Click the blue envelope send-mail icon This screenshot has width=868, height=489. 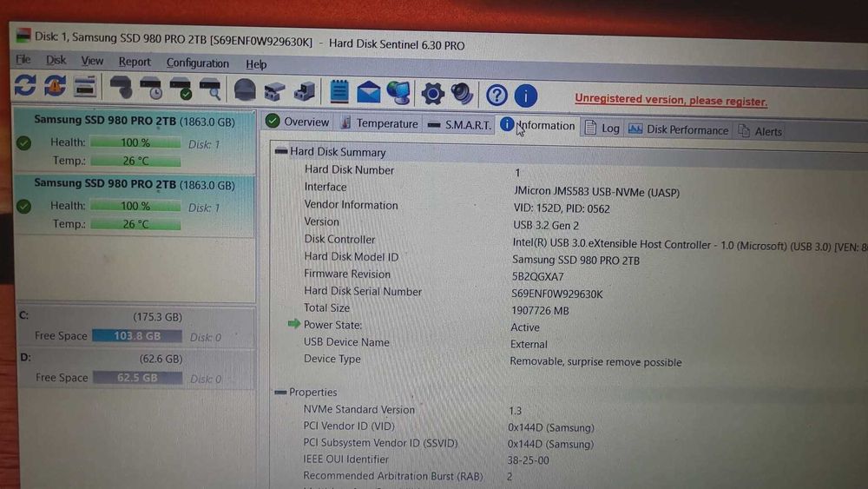point(369,92)
